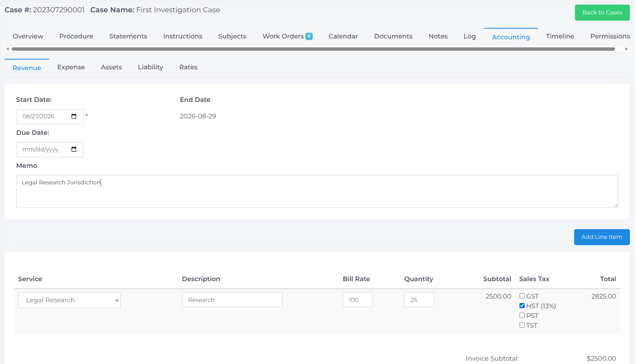Open calendar picker in Start Date field
635x364 pixels.
pos(74,117)
